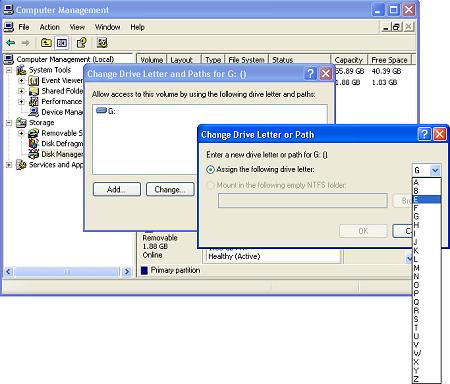The image size is (450, 384).
Task: Click the rightmost toolbar icon after Help
Action: (102, 43)
